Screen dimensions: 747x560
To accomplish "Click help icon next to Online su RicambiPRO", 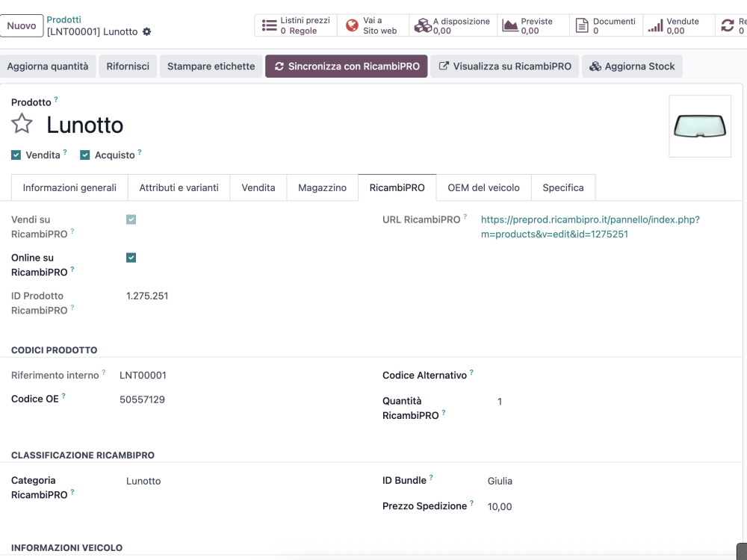I will pos(72,270).
